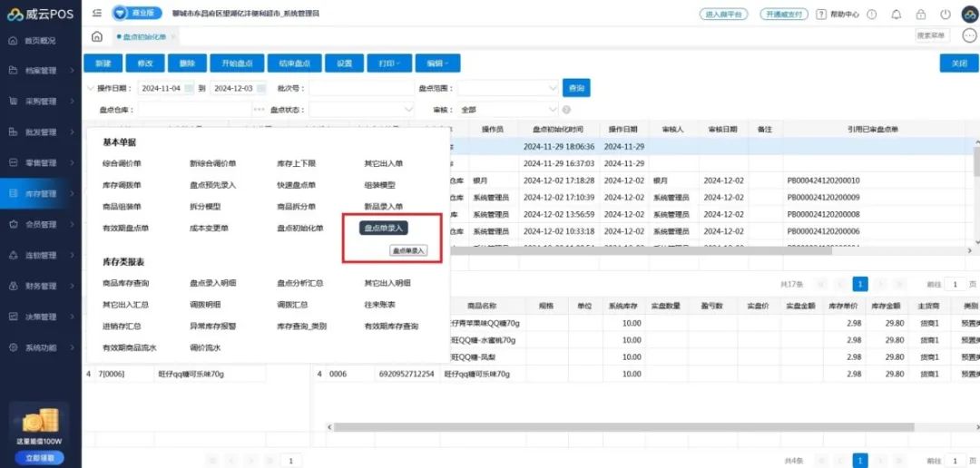
Task: Click the home tab icon
Action: [97, 36]
